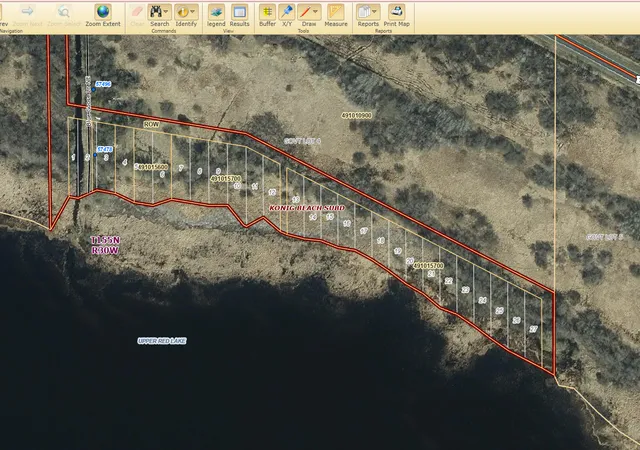
Task: Select the Draw pencil tool
Action: pyautogui.click(x=305, y=12)
